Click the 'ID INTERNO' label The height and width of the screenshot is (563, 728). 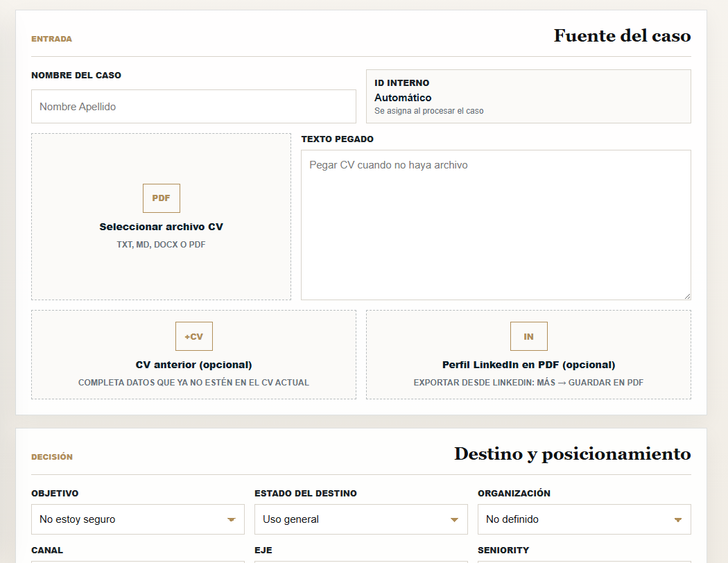pos(401,83)
